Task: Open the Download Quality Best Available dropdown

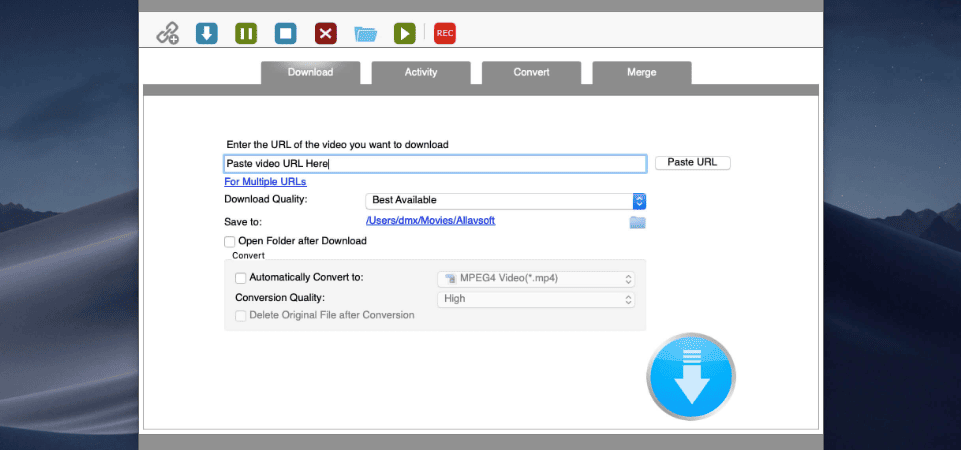Action: tap(506, 200)
